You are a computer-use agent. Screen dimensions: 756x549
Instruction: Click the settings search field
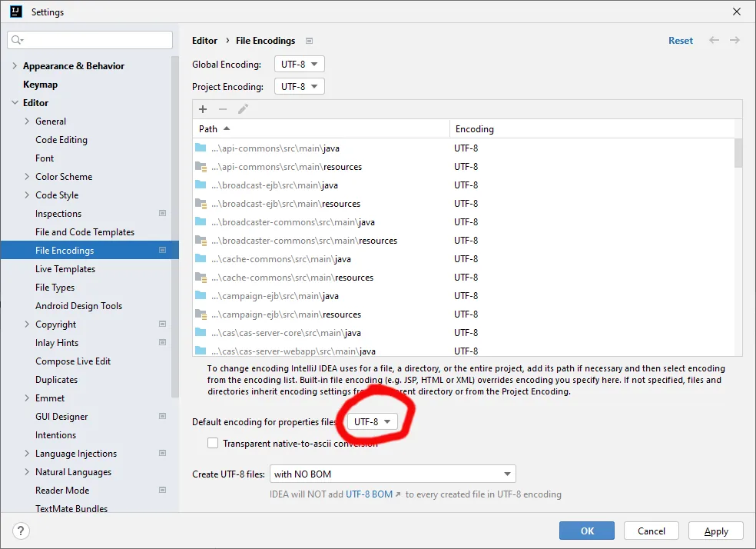[x=90, y=39]
